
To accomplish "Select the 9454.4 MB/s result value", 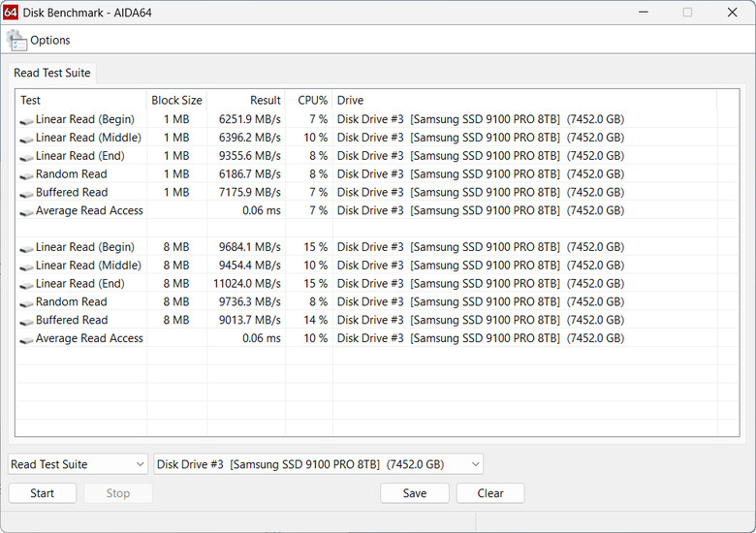I will coord(250,266).
